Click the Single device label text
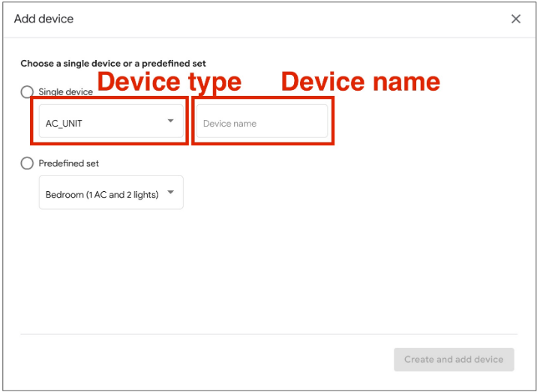This screenshot has height=392, width=537. point(66,92)
